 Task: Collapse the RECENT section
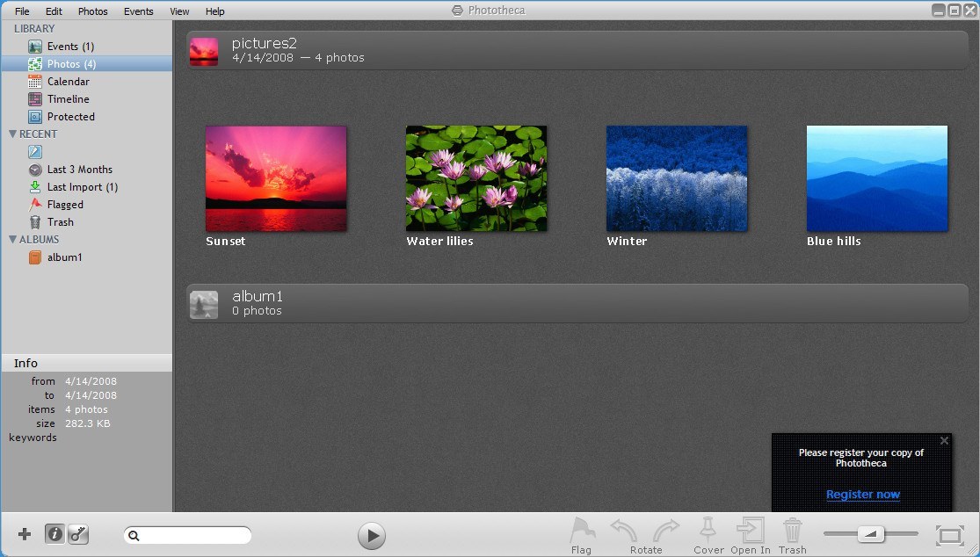(11, 134)
